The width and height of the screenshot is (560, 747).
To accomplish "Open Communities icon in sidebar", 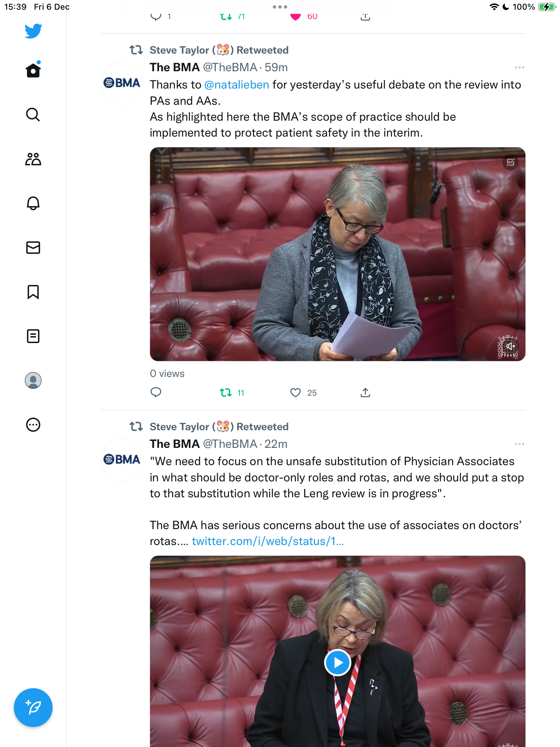I will (33, 159).
